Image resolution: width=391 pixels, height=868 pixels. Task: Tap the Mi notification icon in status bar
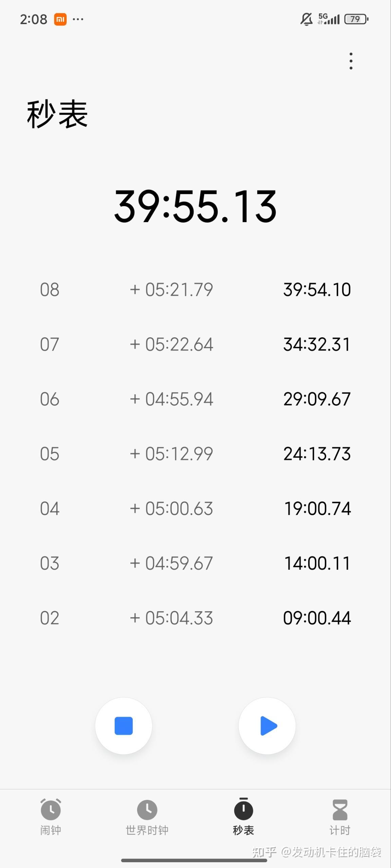click(60, 19)
